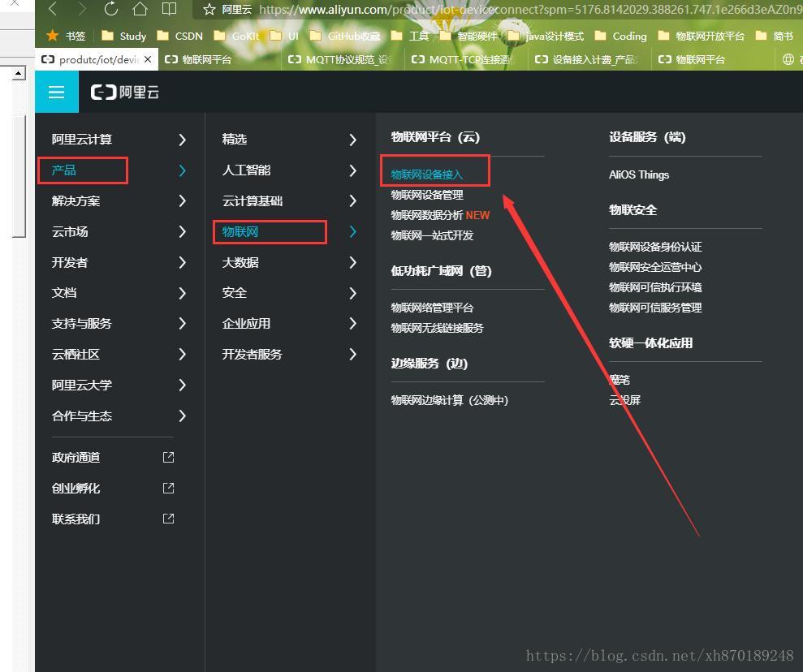Open the browser home icon
Image resolution: width=803 pixels, height=672 pixels.
tap(140, 9)
